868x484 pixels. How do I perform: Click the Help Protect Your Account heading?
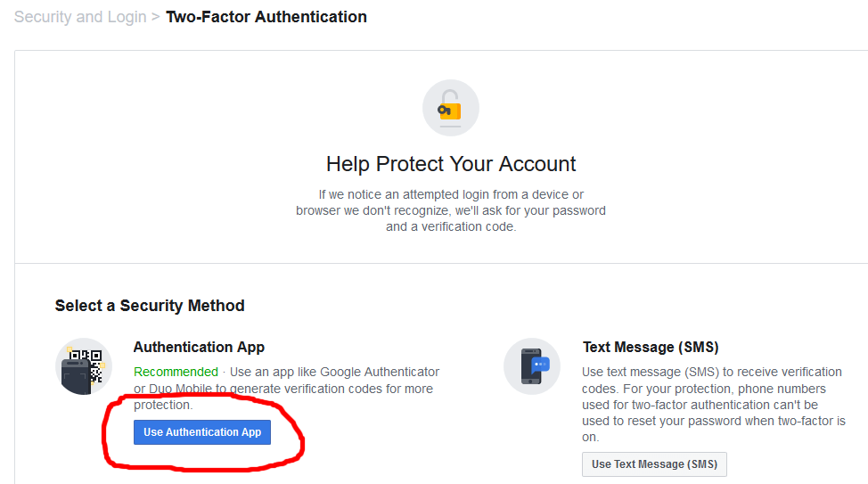click(x=451, y=164)
